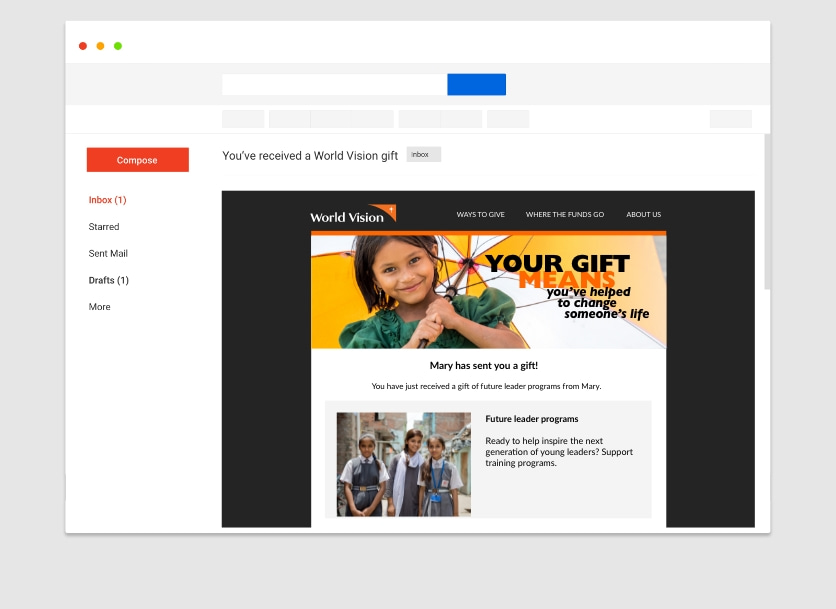
Task: Click the red Compose button
Action: click(x=138, y=160)
